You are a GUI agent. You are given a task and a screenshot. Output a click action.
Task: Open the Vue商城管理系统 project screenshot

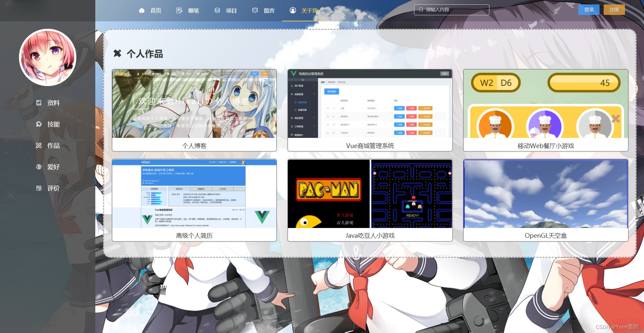click(370, 104)
